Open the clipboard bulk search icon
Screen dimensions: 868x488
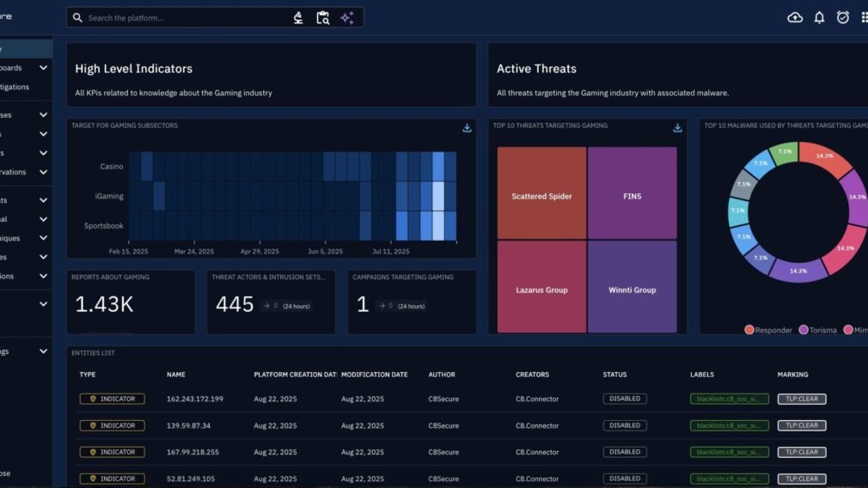[x=322, y=18]
